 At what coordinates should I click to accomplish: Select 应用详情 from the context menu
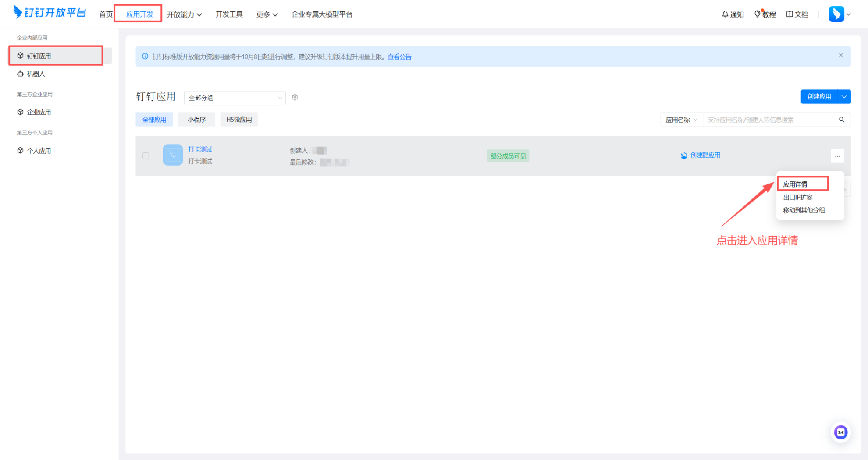(x=795, y=184)
